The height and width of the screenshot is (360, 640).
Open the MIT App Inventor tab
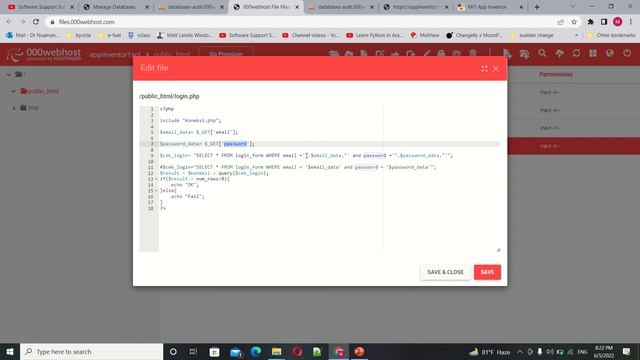tap(490, 7)
